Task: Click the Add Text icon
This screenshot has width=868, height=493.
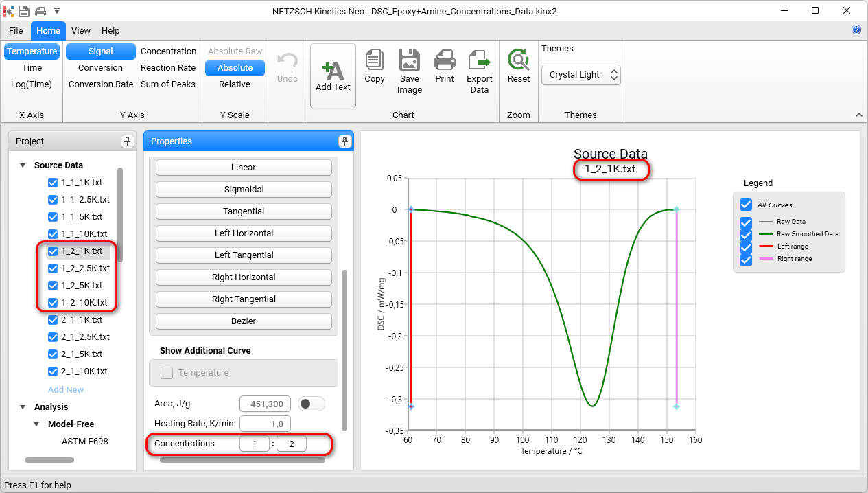Action: point(333,70)
